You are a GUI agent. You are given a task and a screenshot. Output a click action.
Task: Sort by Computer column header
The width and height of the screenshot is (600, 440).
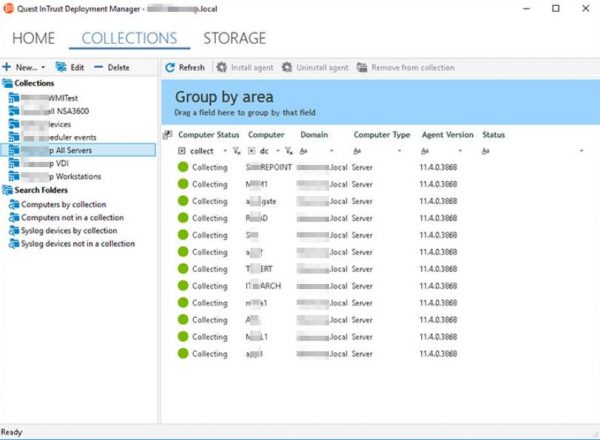tap(266, 134)
